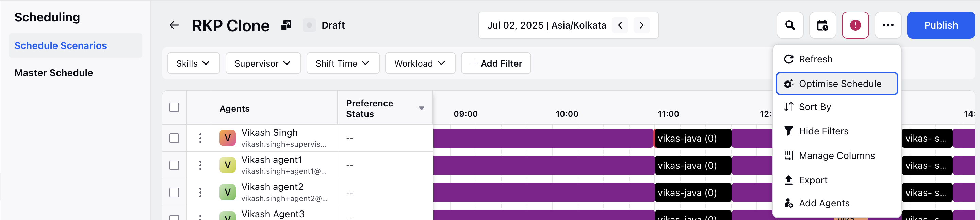Open the calendar clock icon
Viewport: 980px width, 220px height.
click(x=822, y=25)
